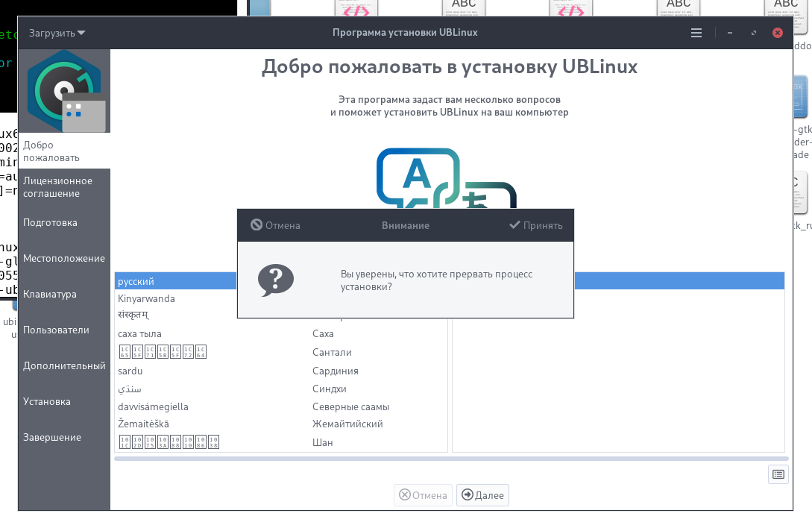812x531 pixels.
Task: Click the Жемайтийский name cell
Action: (x=347, y=424)
